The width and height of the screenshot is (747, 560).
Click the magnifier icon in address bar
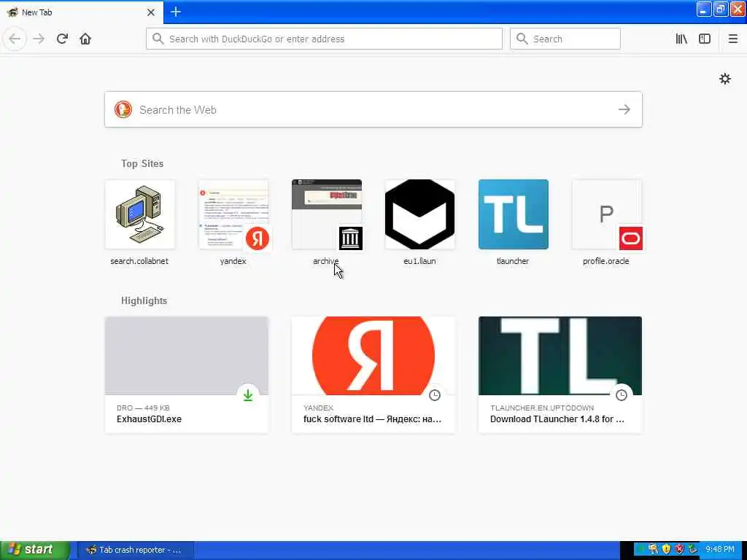[x=158, y=39]
